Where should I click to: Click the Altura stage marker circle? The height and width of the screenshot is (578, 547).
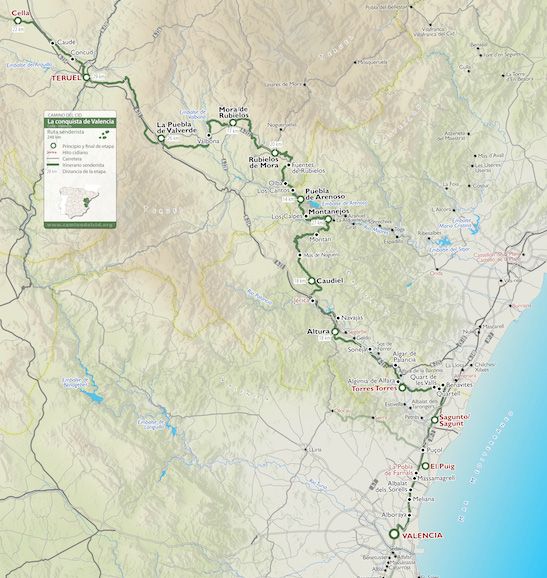pyautogui.click(x=335, y=332)
